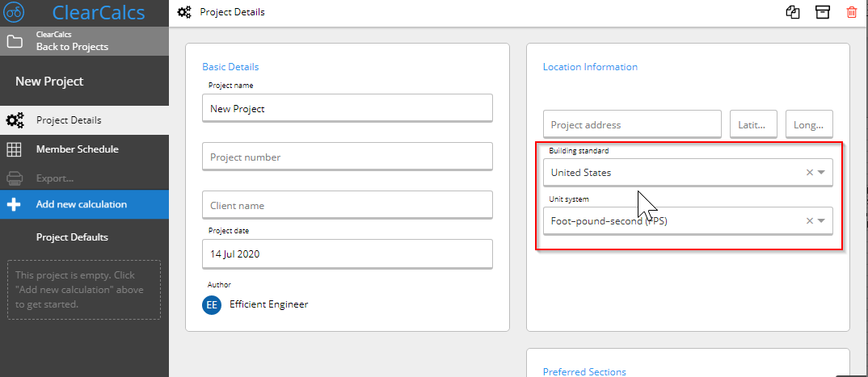Click the Project Details header title
The width and height of the screenshot is (868, 377).
click(232, 11)
